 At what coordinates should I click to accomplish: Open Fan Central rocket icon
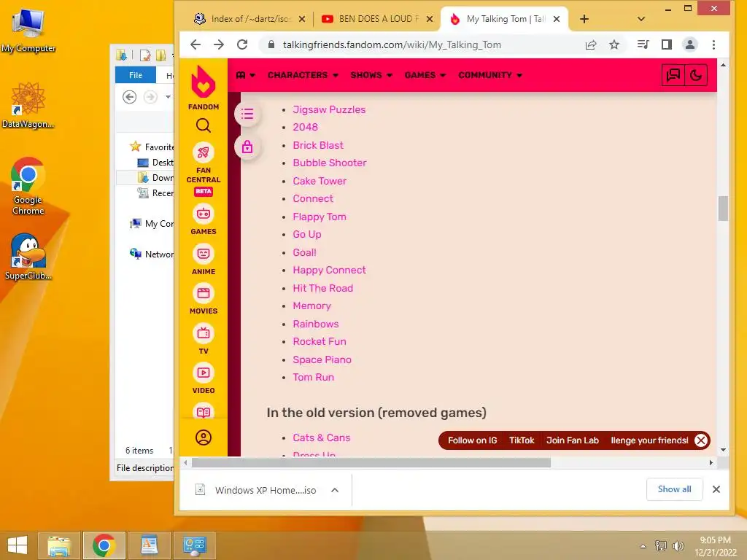pyautogui.click(x=204, y=152)
